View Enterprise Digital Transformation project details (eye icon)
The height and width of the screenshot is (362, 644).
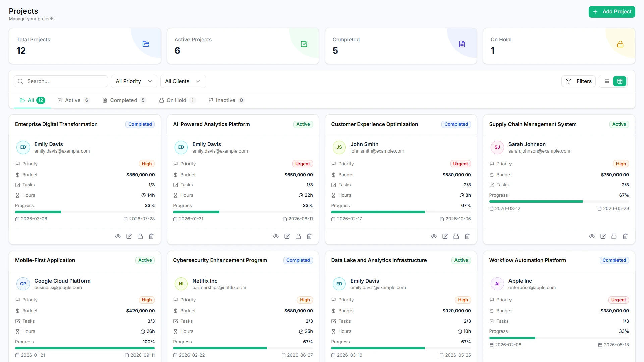pos(118,236)
